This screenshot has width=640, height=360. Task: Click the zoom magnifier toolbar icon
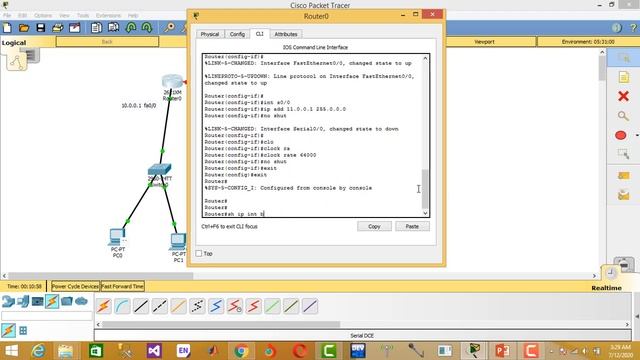coord(169,28)
